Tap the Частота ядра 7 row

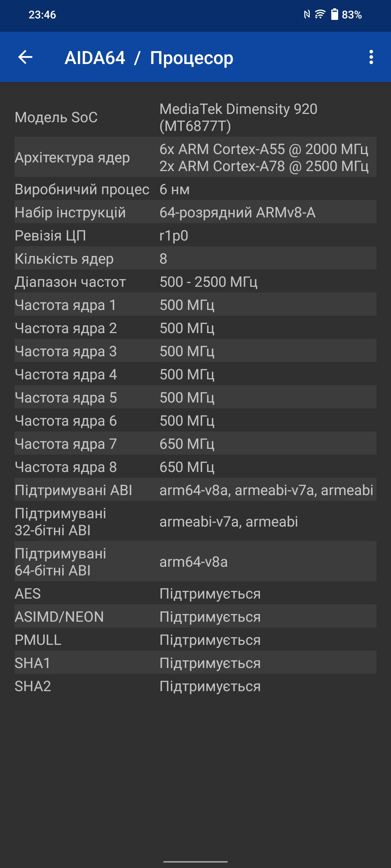point(195,444)
